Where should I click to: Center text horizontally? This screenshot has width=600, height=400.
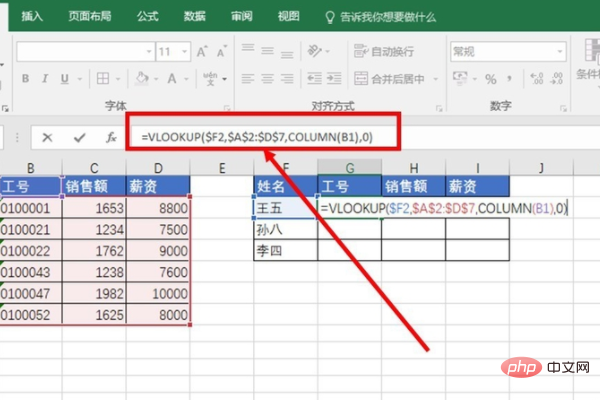pos(267,79)
